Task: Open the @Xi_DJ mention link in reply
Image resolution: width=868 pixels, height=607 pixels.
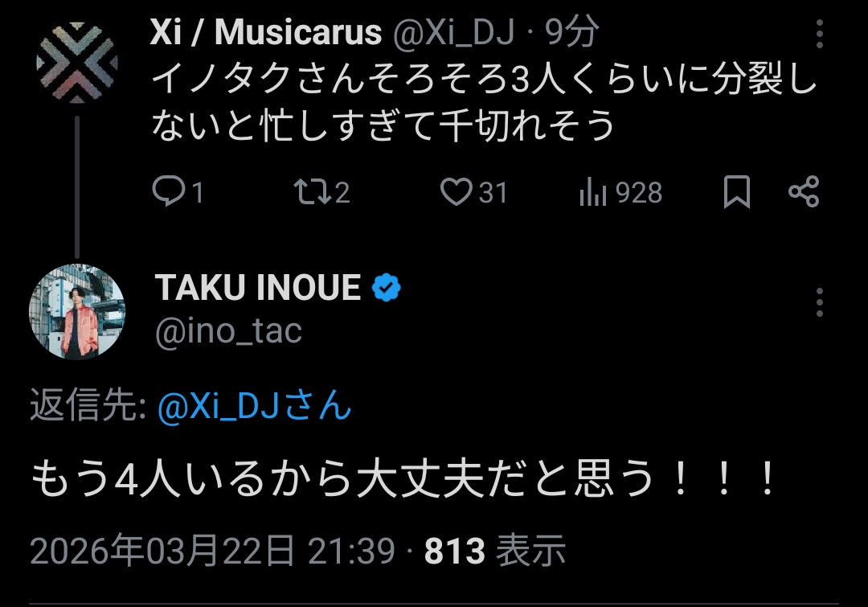Action: (x=254, y=408)
